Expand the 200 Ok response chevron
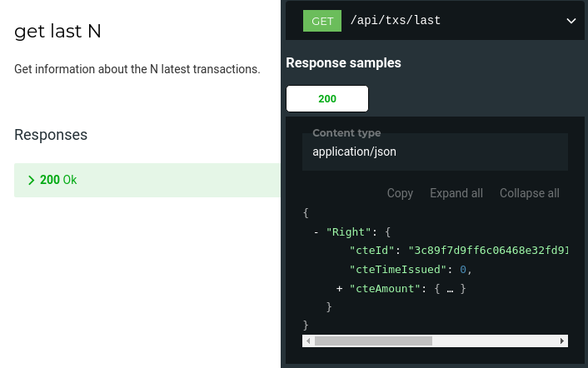The width and height of the screenshot is (588, 368). click(x=32, y=181)
